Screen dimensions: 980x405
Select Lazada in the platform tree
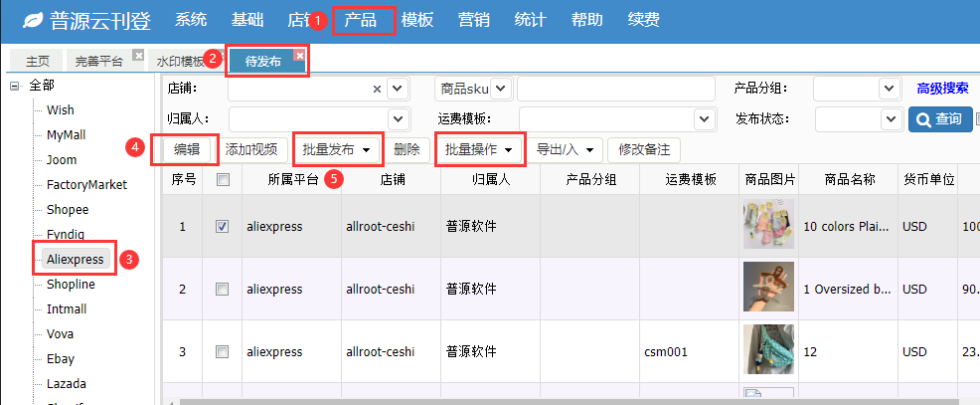pyautogui.click(x=67, y=384)
